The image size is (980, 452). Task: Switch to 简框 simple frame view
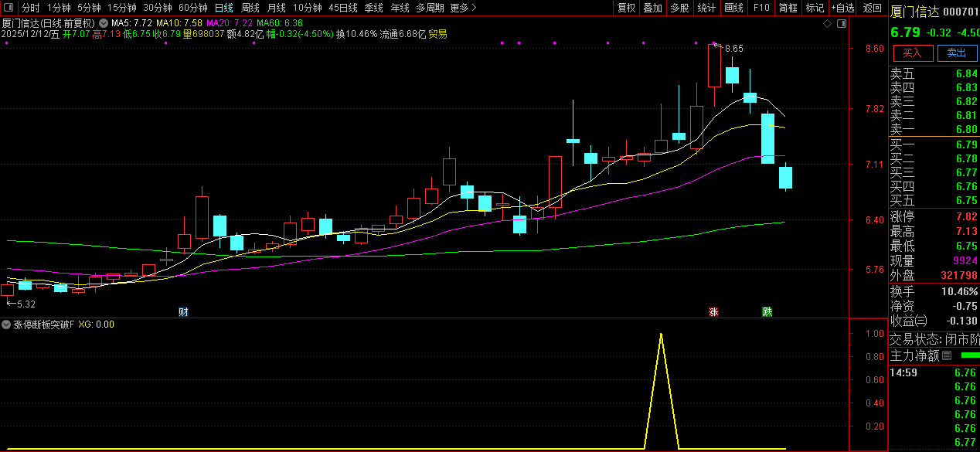[788, 8]
